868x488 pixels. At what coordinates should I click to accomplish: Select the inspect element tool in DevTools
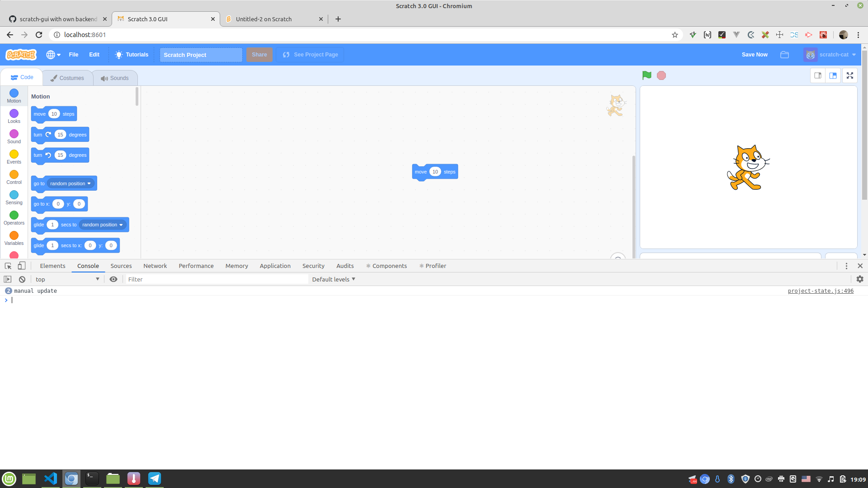(x=7, y=266)
